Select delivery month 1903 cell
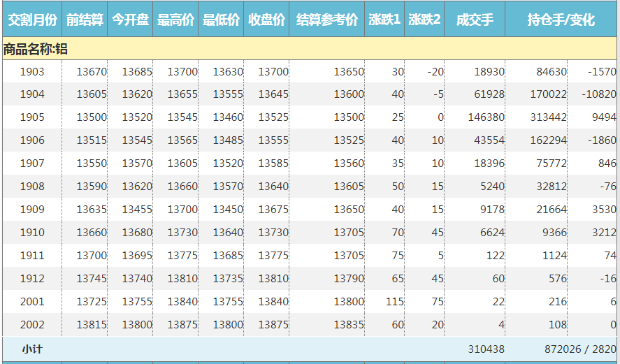The height and width of the screenshot is (364, 620). (x=32, y=72)
